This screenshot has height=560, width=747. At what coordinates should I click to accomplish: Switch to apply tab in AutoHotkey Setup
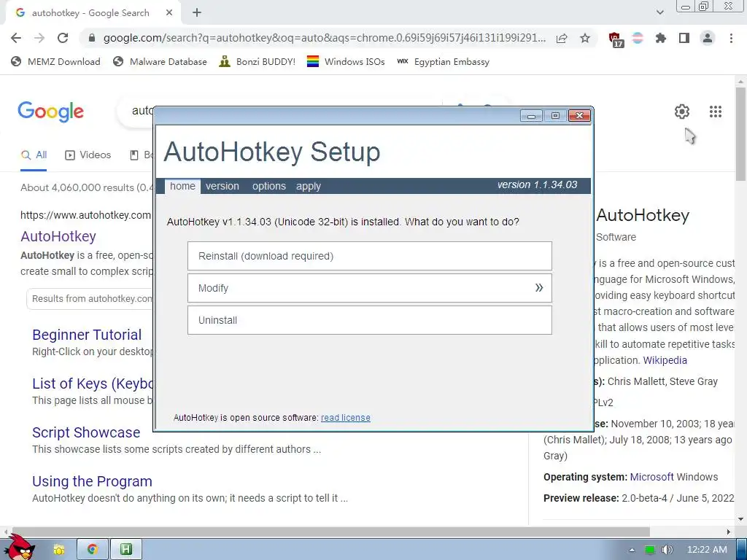pyautogui.click(x=309, y=186)
